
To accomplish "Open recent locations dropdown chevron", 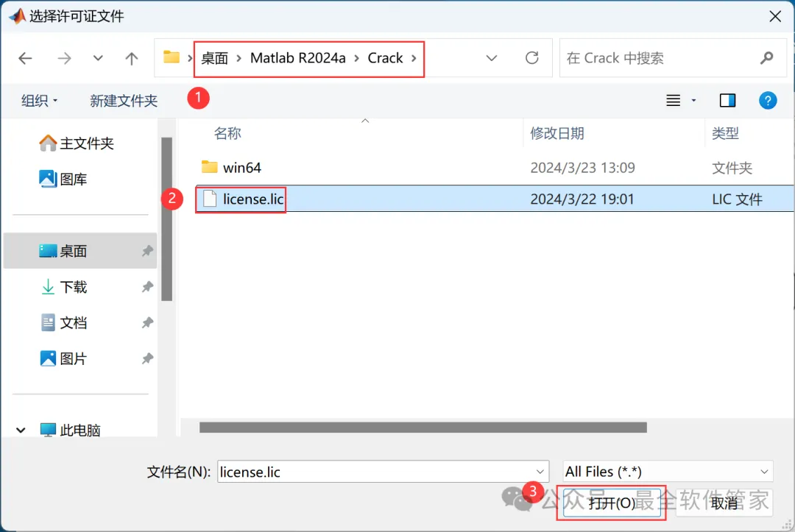I will click(98, 57).
